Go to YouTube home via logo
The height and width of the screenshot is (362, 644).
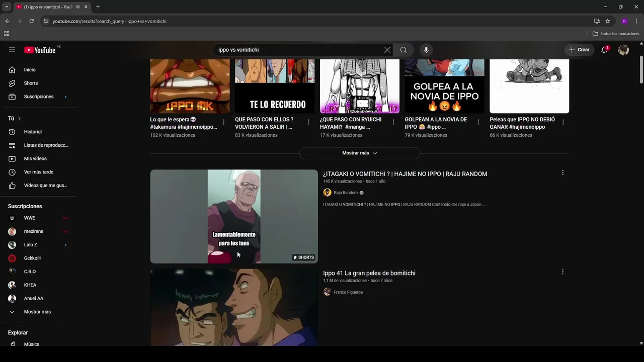[40, 50]
